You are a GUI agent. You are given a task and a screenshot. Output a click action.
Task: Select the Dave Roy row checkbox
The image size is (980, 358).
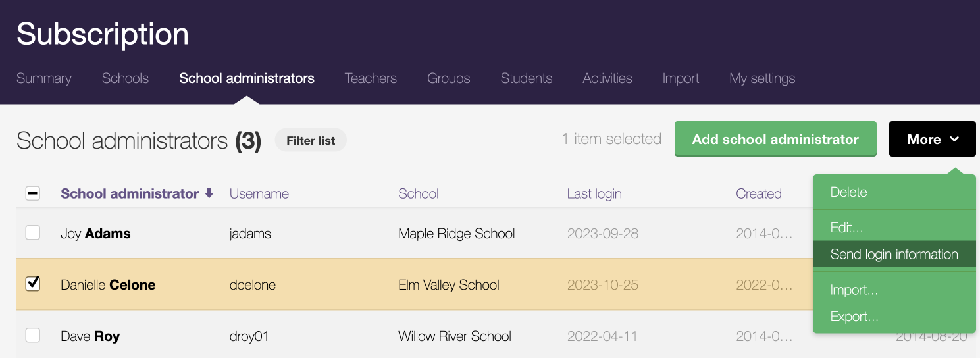(x=32, y=336)
